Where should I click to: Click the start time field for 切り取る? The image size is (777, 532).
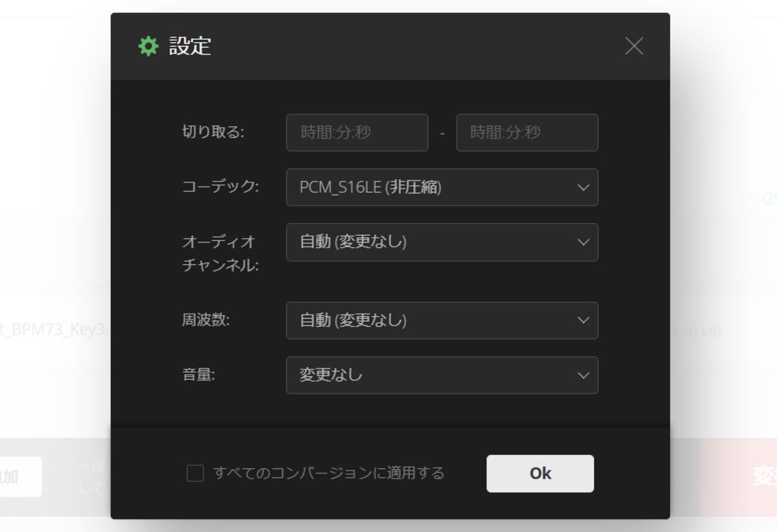357,132
